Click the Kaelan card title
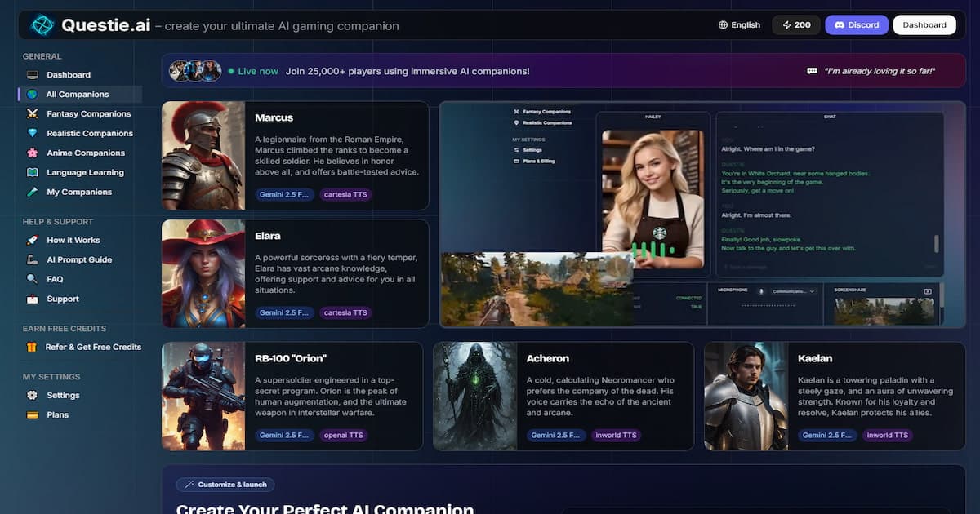Viewport: 980px width, 514px height. [x=815, y=358]
